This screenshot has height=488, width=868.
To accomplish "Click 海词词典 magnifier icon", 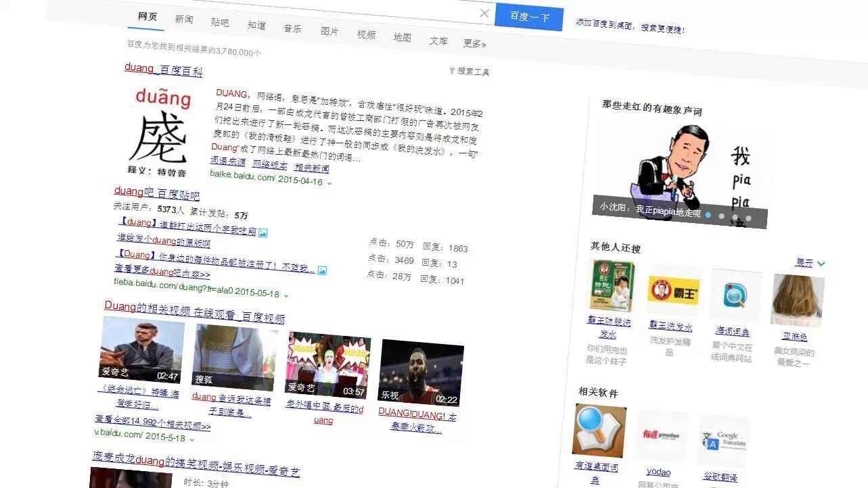I will pyautogui.click(x=736, y=295).
